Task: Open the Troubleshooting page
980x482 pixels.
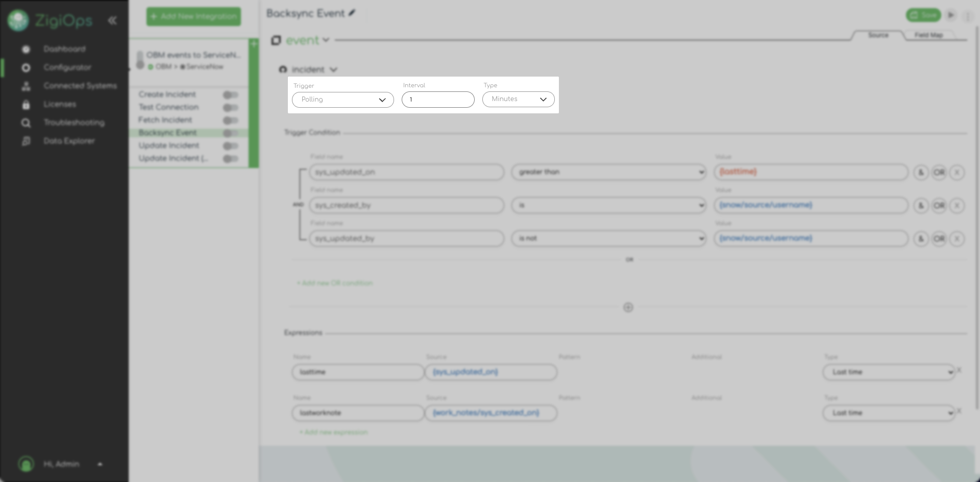Action: point(74,123)
